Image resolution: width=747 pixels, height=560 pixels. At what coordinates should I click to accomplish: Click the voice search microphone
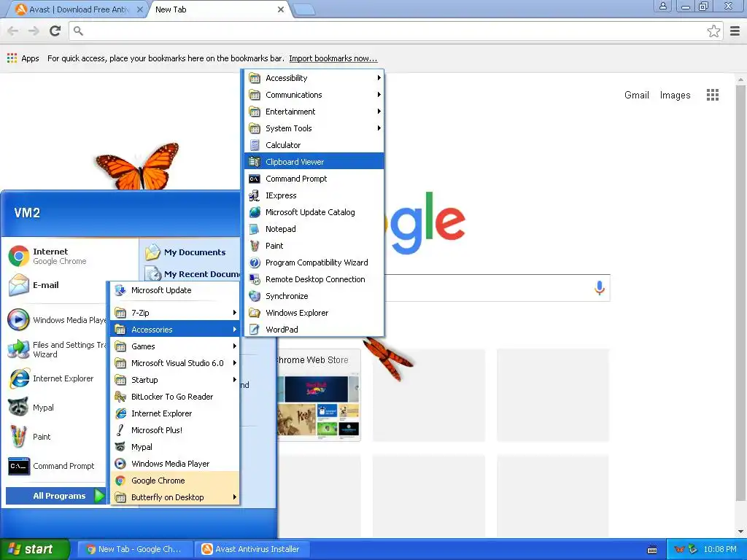(x=600, y=287)
